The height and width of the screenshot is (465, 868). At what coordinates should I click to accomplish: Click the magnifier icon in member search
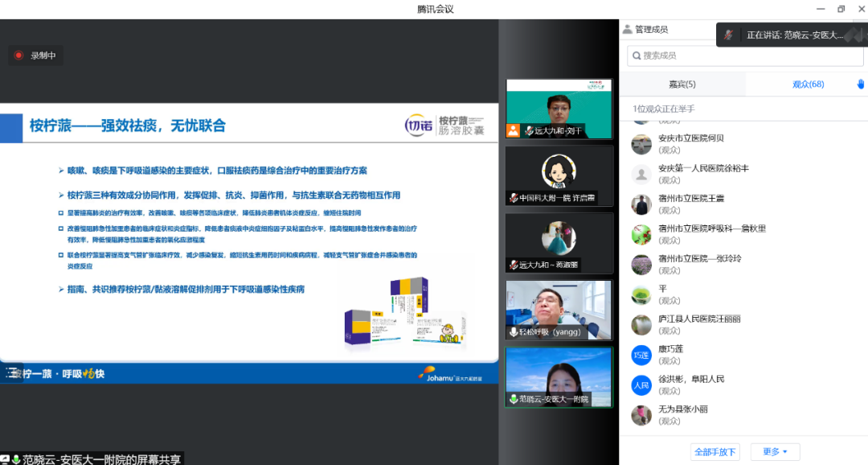tap(637, 56)
